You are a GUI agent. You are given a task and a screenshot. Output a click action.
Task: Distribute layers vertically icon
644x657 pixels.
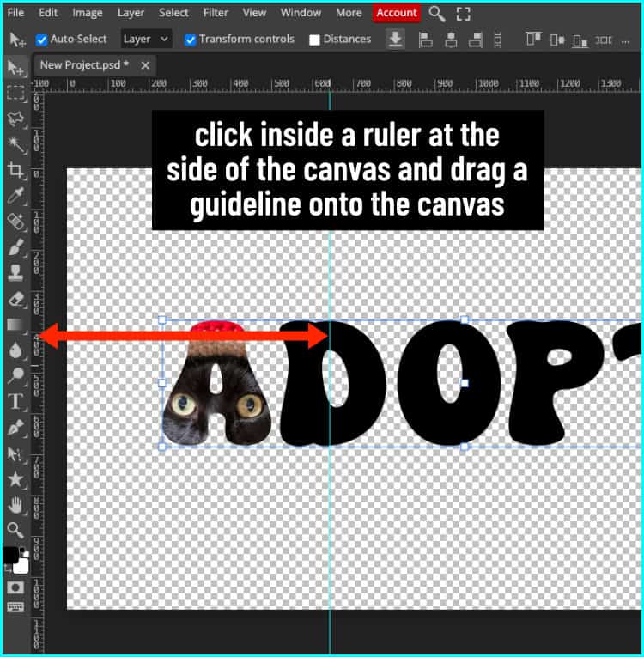coord(498,40)
